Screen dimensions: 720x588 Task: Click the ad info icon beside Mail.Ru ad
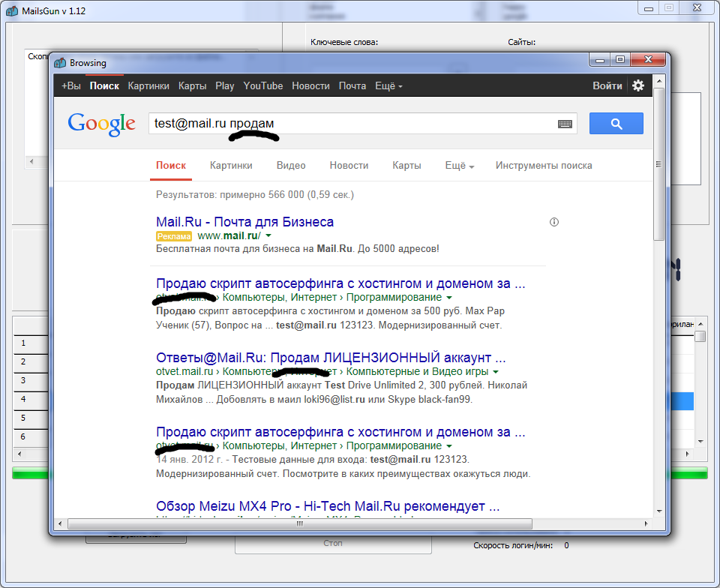coord(554,222)
